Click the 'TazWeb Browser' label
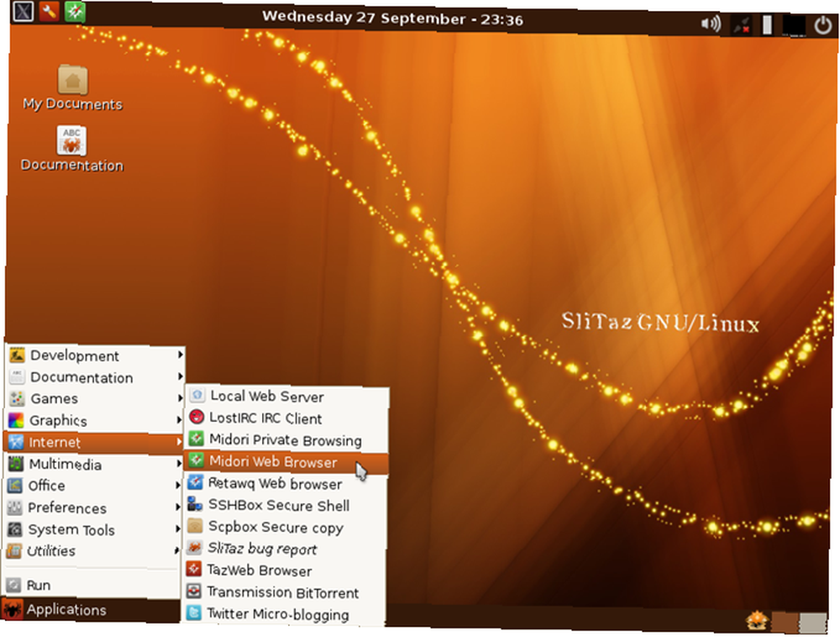Image resolution: width=840 pixels, height=637 pixels. click(260, 571)
